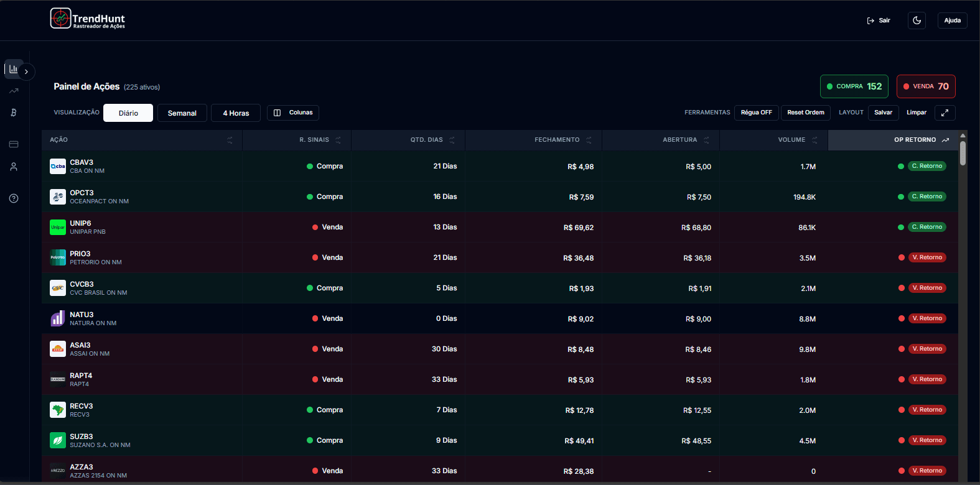Click V. Retorno badge in ASAI3 row

coord(926,349)
